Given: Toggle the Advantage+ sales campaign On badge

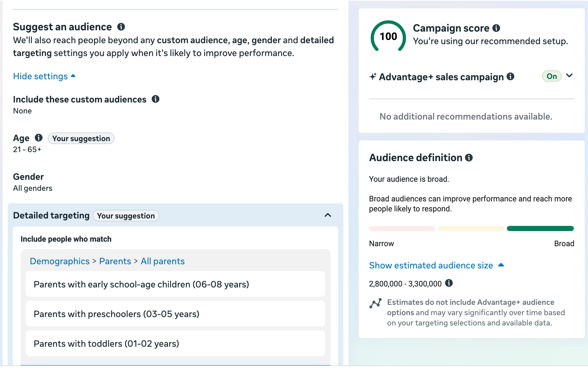Looking at the screenshot, I should click(552, 76).
